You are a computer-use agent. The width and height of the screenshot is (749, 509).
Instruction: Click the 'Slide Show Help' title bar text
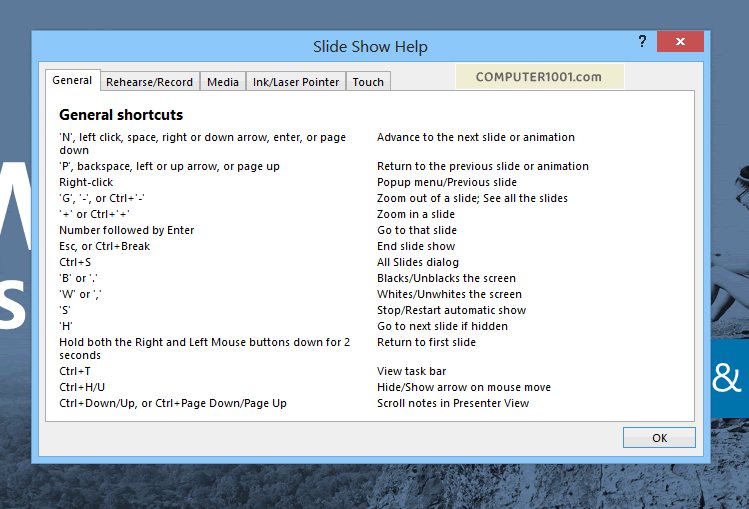(370, 47)
